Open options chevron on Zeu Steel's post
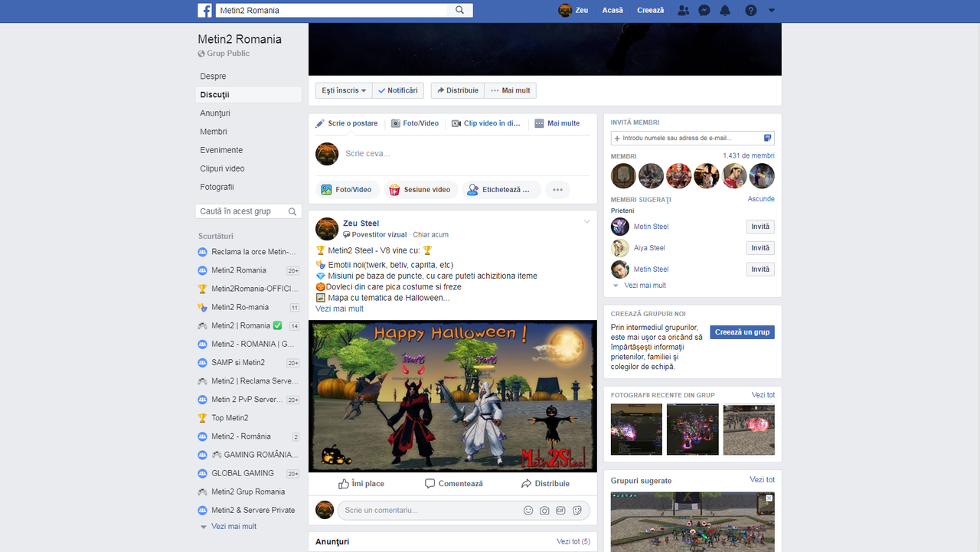This screenshot has width=980, height=552. click(x=586, y=220)
